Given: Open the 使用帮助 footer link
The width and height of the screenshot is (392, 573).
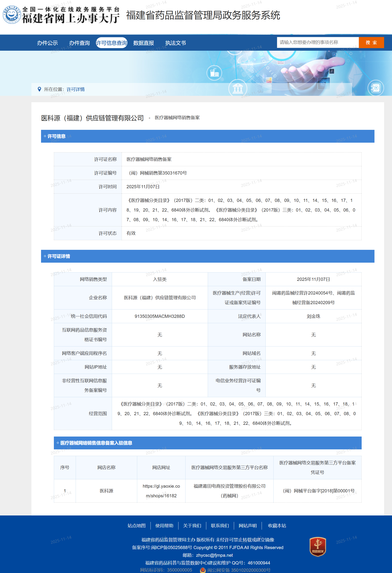Looking at the screenshot, I should [164, 526].
